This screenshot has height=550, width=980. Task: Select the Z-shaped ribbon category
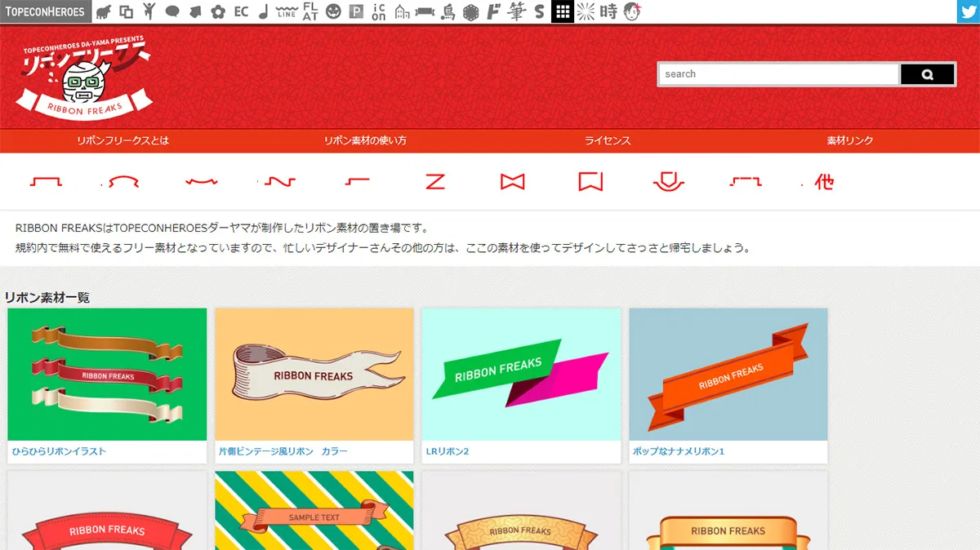(435, 181)
